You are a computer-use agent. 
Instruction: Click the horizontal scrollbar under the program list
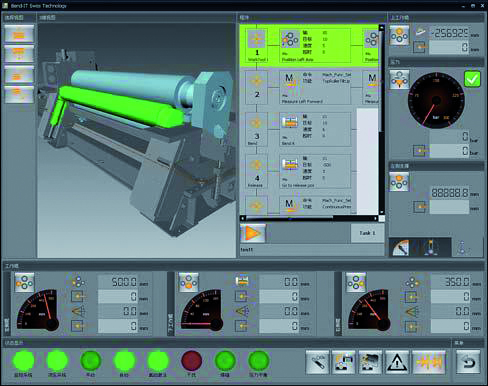click(309, 218)
